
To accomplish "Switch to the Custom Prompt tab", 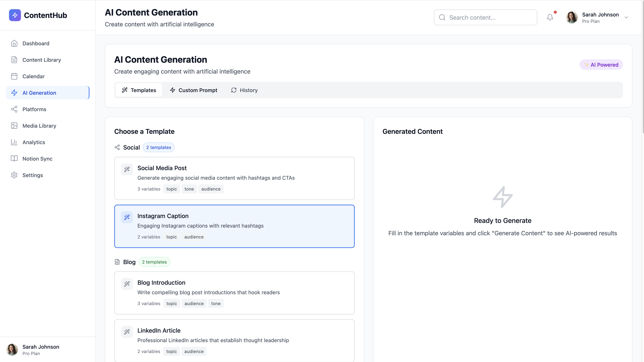I will click(x=194, y=90).
